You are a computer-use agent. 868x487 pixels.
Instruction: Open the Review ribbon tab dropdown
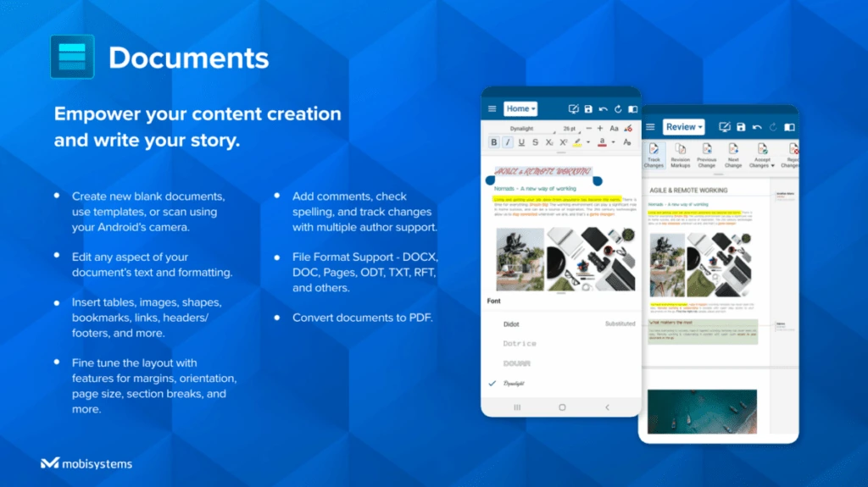684,127
